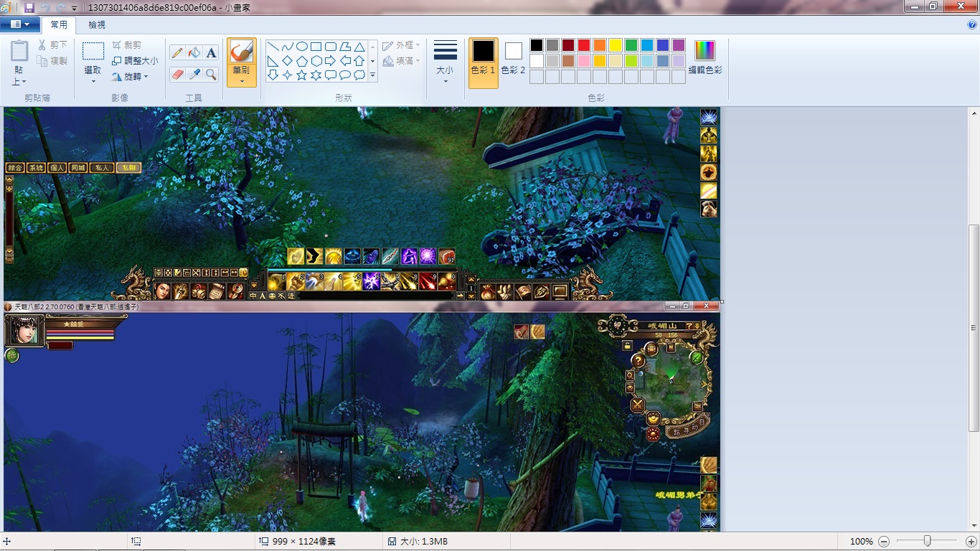980x551 pixels.
Task: Switch to the 檢視 ribbon tab
Action: [x=97, y=25]
